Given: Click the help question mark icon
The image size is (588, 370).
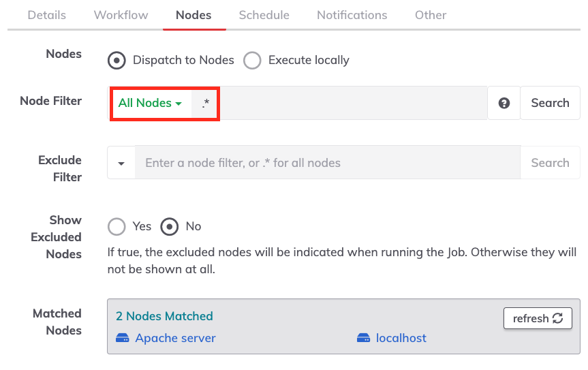Looking at the screenshot, I should 504,103.
